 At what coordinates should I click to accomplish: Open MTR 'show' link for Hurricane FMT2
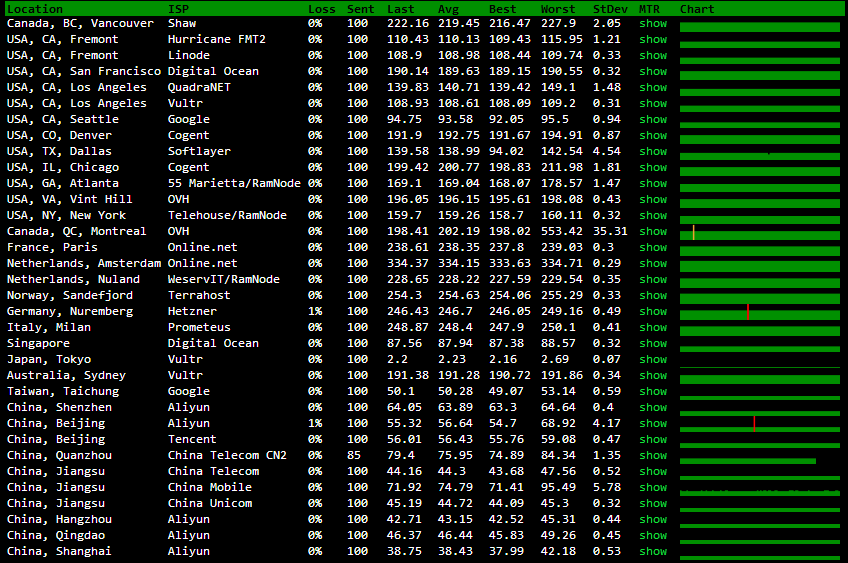pos(653,39)
